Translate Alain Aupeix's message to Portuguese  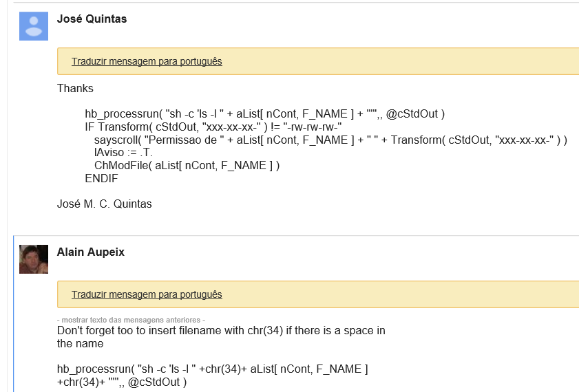147,294
